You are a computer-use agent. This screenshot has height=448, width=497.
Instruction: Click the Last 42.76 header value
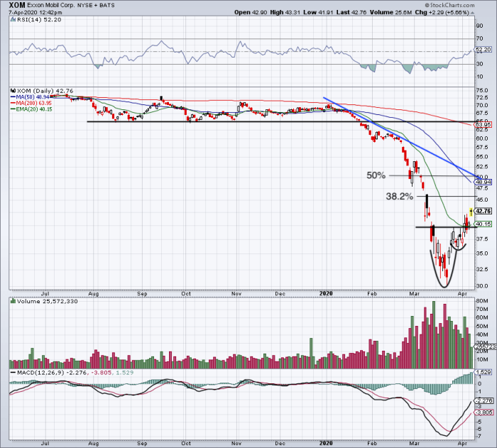click(351, 12)
